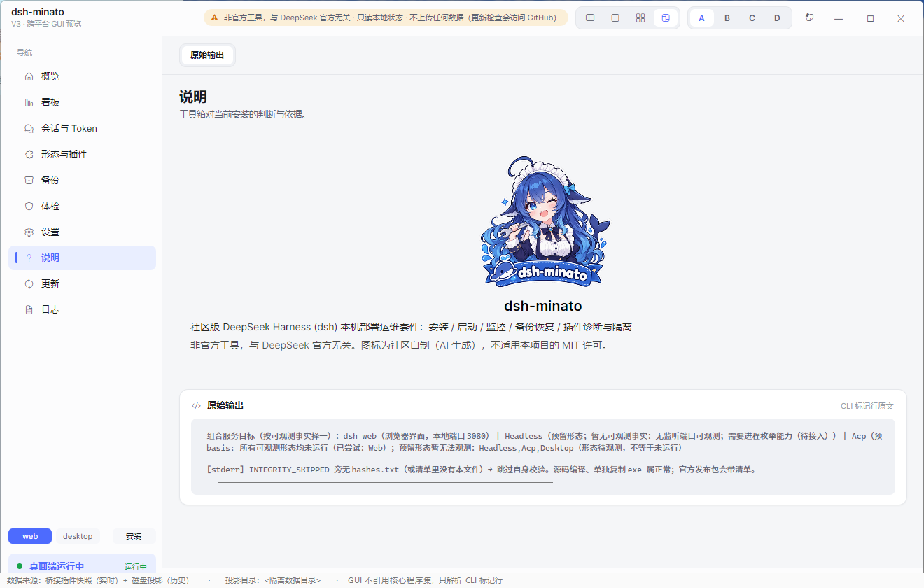The height and width of the screenshot is (588, 924).
Task: Open the 备份 archive box icon
Action: 29,180
